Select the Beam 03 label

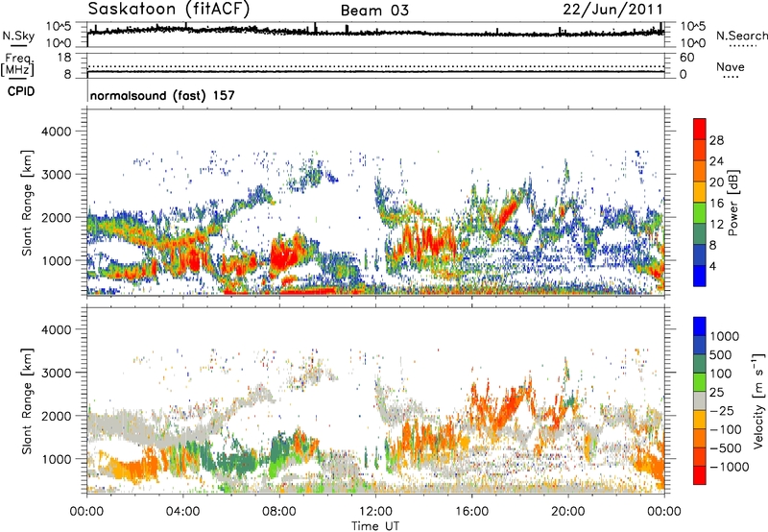click(374, 11)
